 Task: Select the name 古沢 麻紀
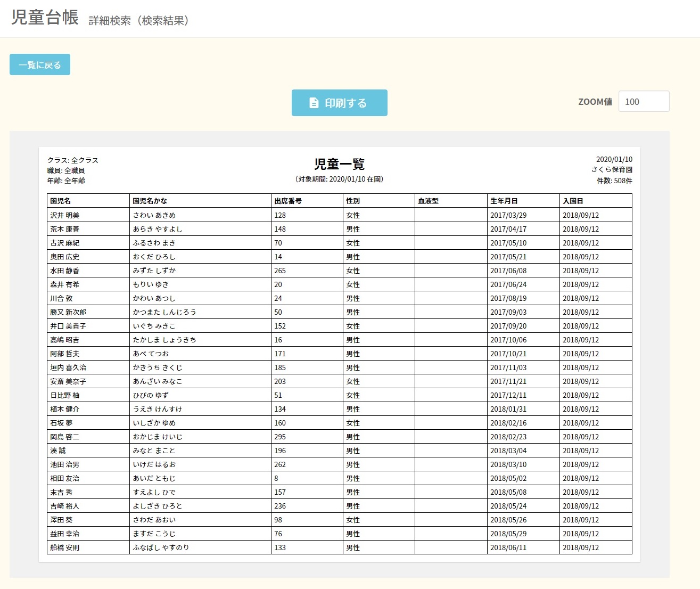pyautogui.click(x=65, y=243)
